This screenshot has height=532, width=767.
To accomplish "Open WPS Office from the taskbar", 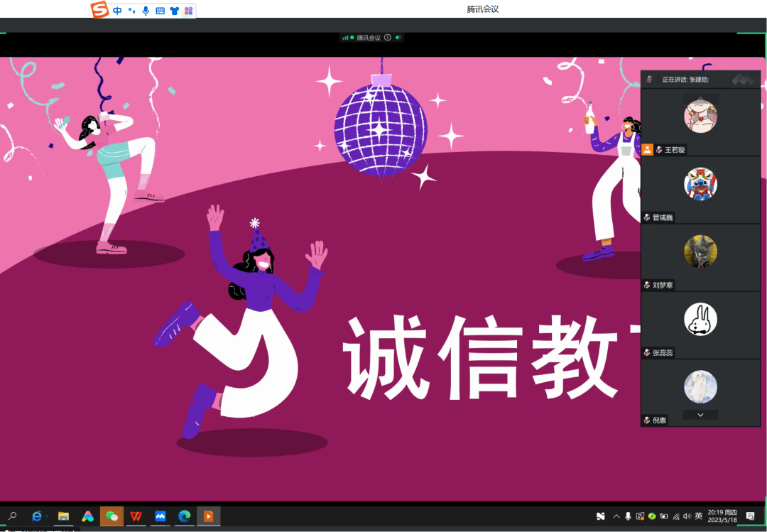I will (135, 516).
